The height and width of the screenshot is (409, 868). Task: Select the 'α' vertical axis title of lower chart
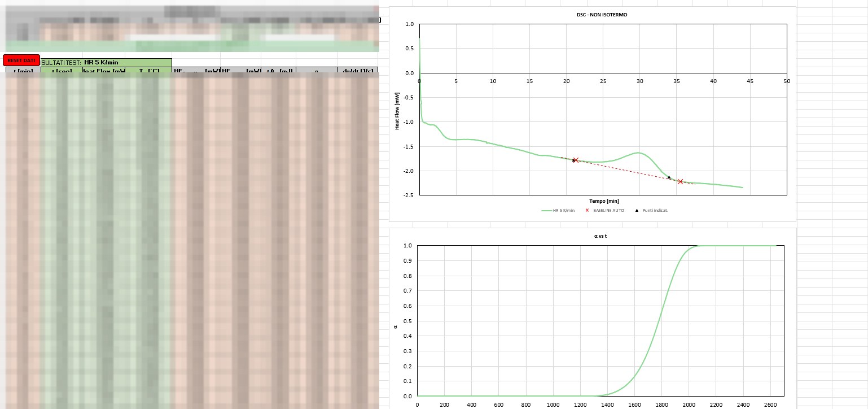[x=396, y=326]
